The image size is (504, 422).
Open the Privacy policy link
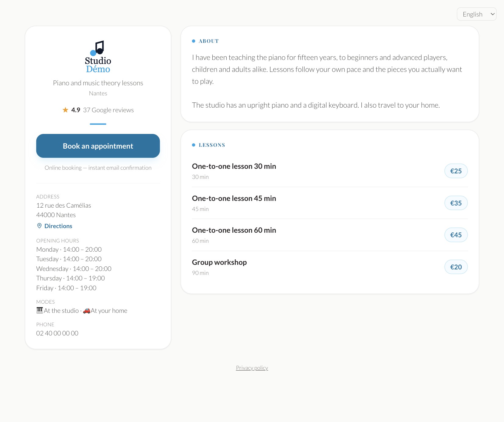point(252,368)
